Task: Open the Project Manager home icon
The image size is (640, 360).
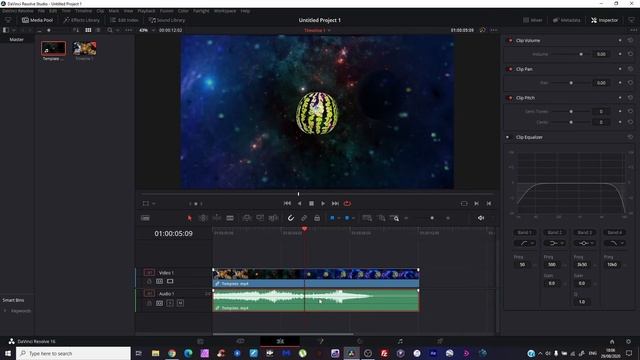Action: tap(612, 342)
